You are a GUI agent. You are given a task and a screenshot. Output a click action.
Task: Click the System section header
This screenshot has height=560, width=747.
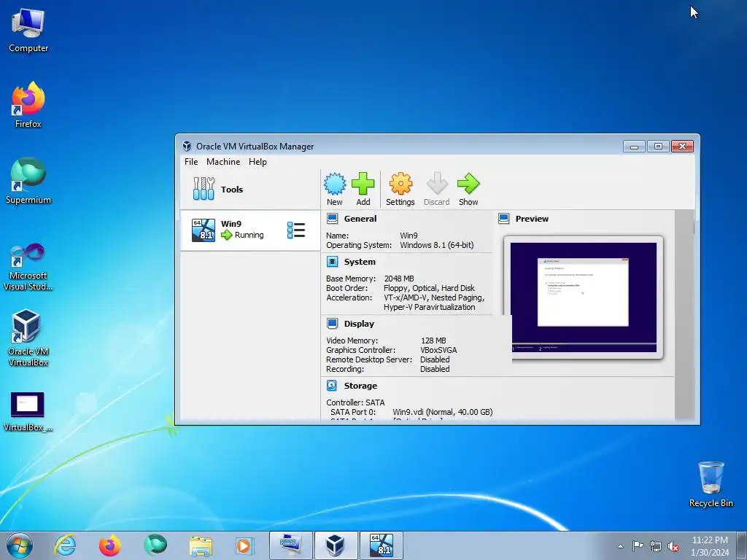point(360,262)
